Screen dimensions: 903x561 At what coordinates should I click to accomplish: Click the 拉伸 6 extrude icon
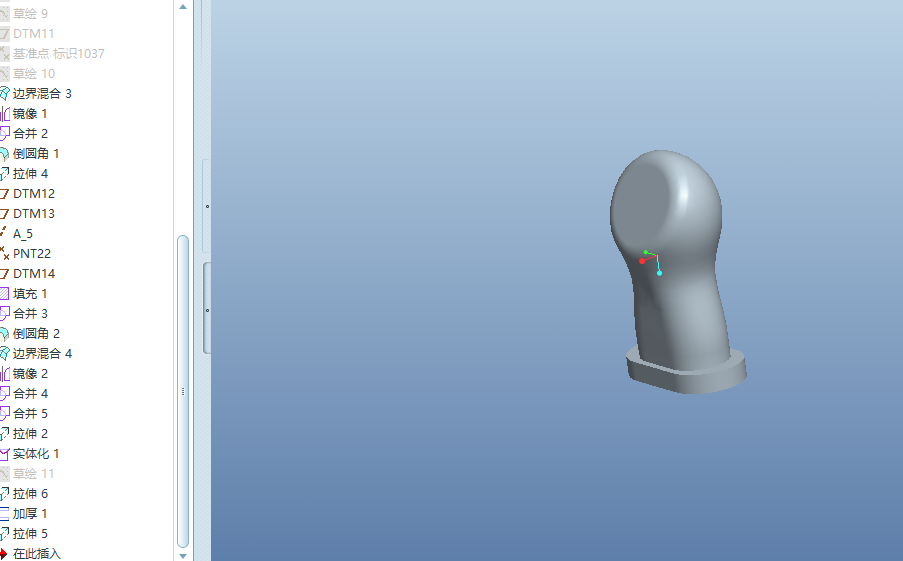point(5,494)
